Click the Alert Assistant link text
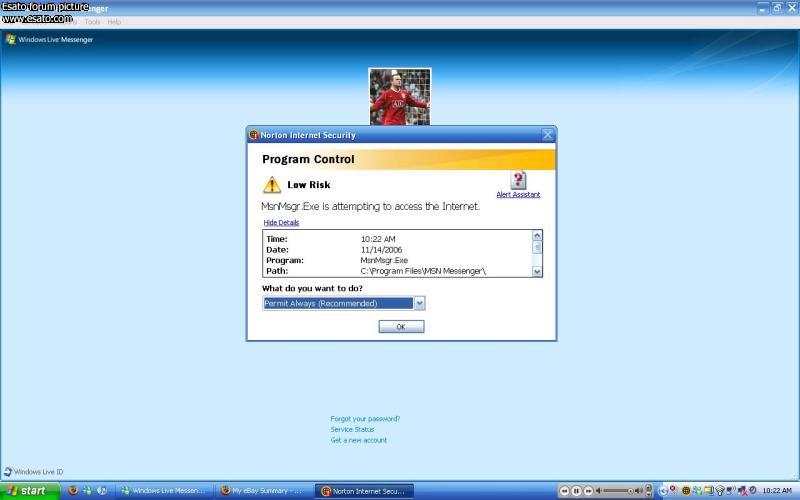 (x=518, y=194)
